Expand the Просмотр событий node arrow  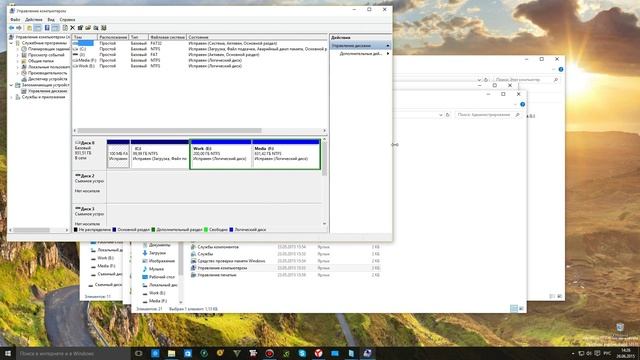pyautogui.click(x=18, y=55)
